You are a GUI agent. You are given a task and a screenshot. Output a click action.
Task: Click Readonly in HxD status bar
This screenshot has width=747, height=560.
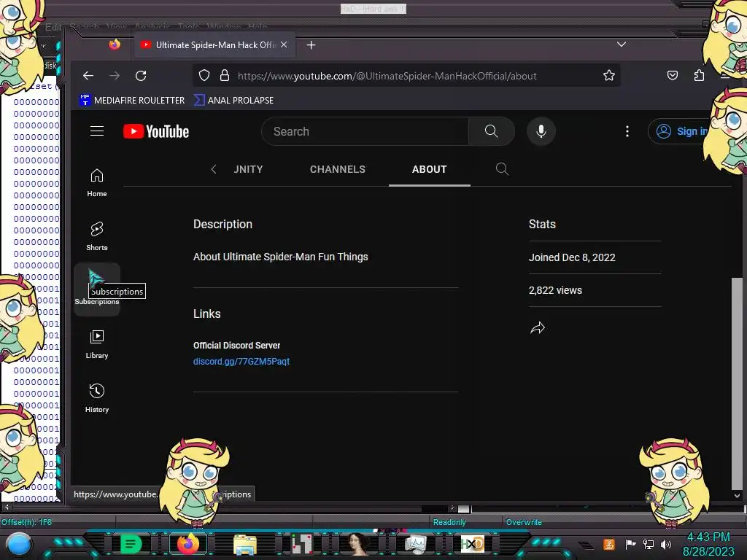click(449, 522)
